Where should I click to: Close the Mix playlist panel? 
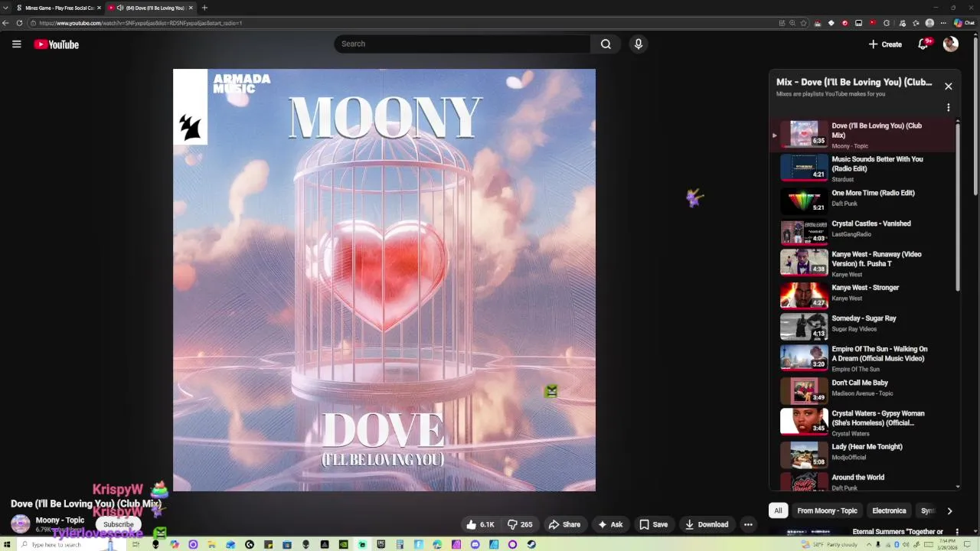948,86
